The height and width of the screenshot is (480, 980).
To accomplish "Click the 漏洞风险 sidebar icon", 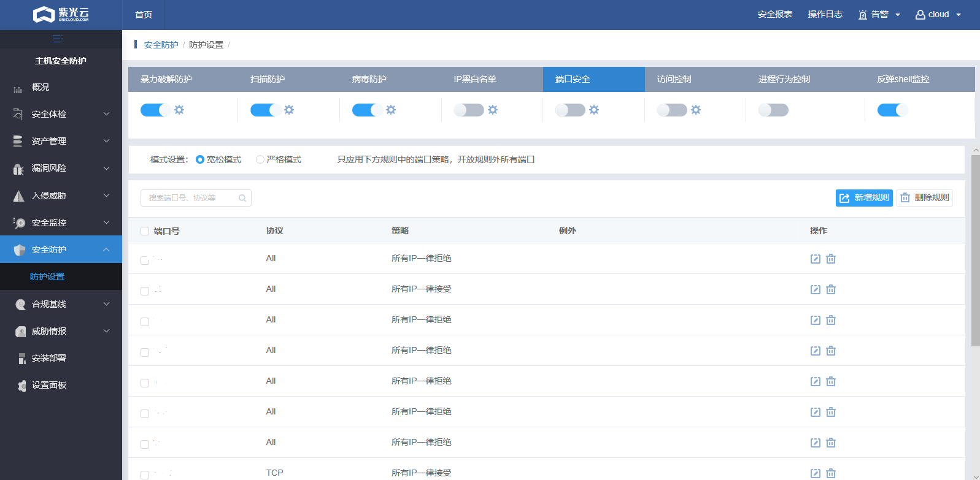I will (x=18, y=169).
